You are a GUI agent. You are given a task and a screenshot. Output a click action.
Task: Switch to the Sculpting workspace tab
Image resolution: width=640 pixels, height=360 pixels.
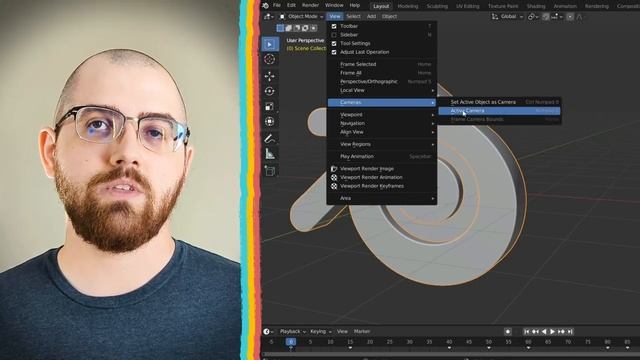(x=437, y=6)
